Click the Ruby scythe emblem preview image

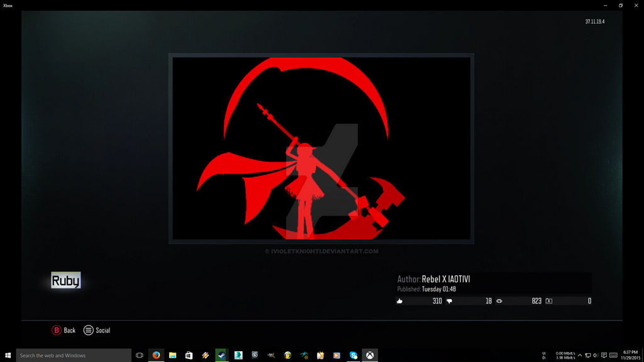click(321, 148)
